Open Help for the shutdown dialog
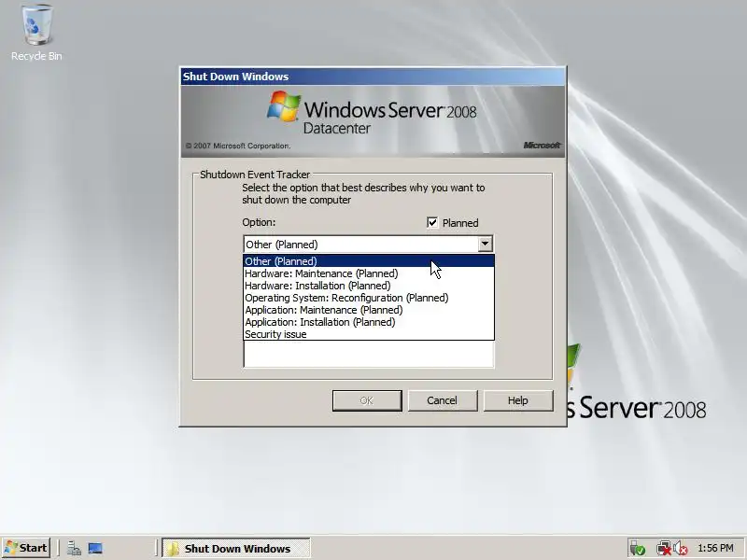Viewport: 747px width, 560px height. click(518, 400)
